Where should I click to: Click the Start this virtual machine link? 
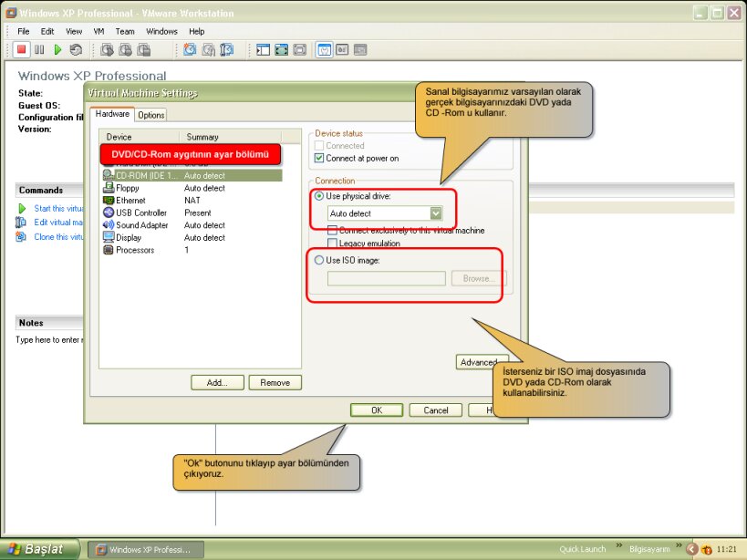pos(58,208)
